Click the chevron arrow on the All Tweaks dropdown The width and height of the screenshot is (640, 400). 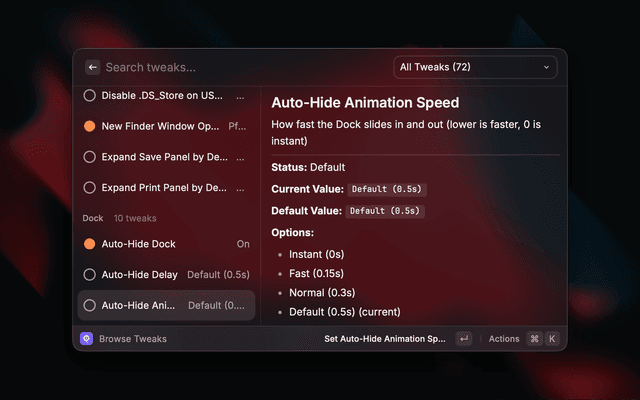pyautogui.click(x=546, y=67)
